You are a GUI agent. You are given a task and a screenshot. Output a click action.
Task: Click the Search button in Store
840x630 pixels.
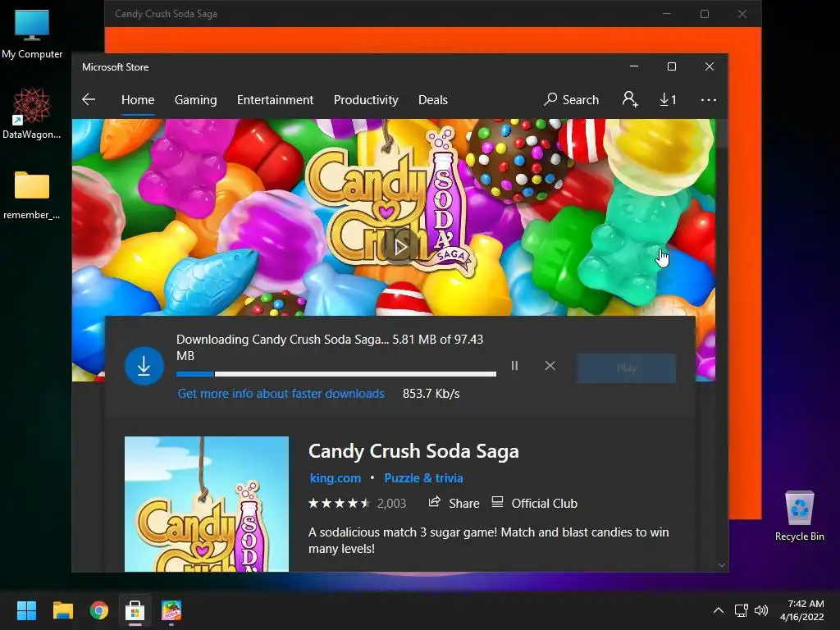coord(571,99)
